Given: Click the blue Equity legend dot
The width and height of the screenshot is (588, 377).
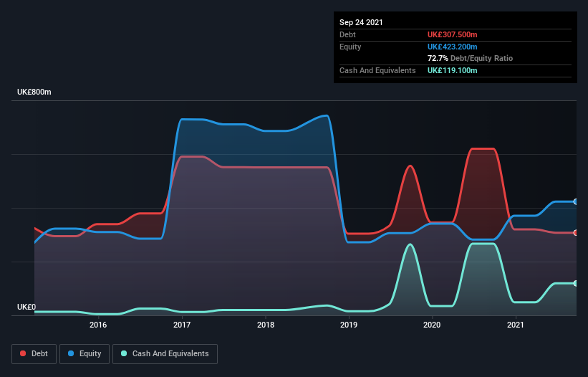Looking at the screenshot, I should (71, 353).
